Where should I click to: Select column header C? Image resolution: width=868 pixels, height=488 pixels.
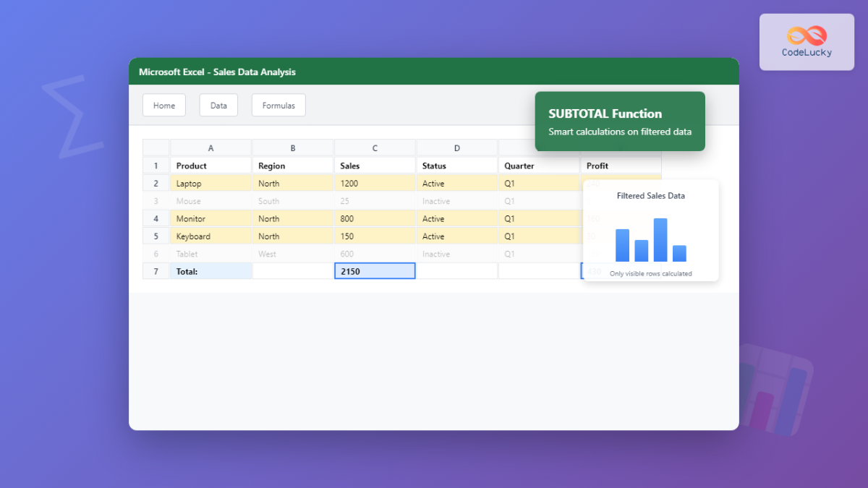point(375,147)
